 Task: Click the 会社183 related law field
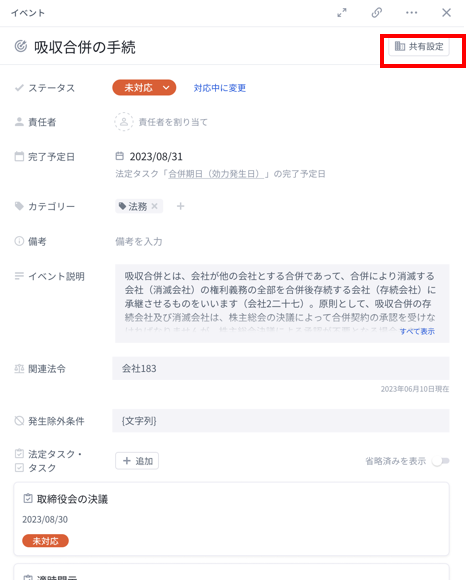click(281, 368)
